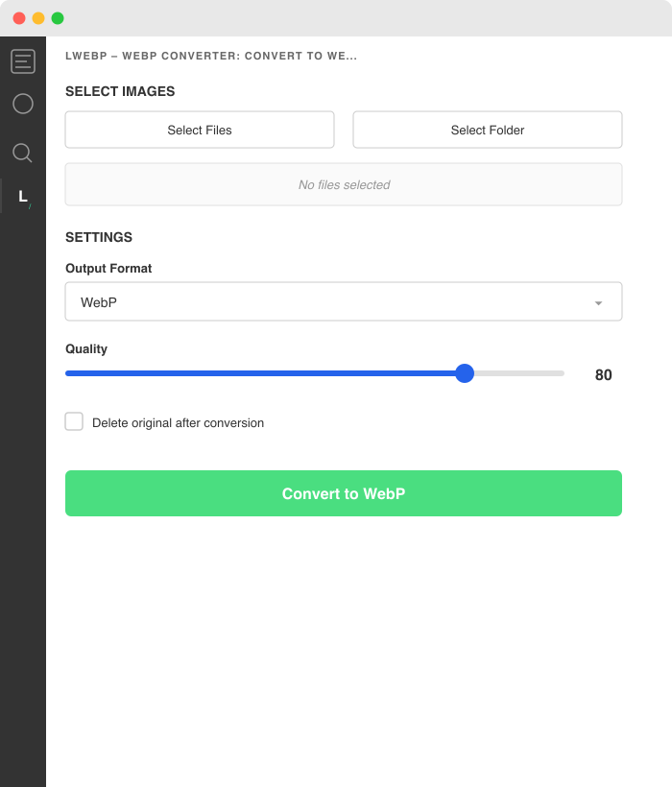Click the LWEBP WebP Converter title
Screen dimensions: 672x787
click(x=212, y=56)
